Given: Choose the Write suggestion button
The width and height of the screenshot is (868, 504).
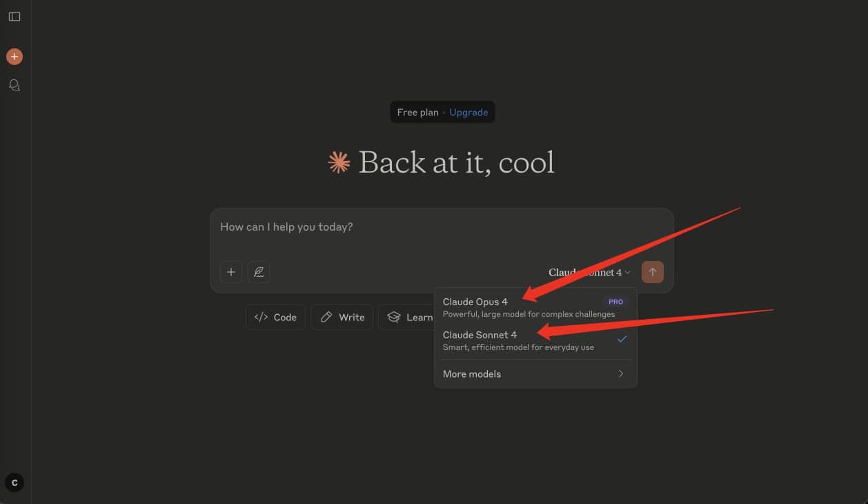Looking at the screenshot, I should (342, 317).
